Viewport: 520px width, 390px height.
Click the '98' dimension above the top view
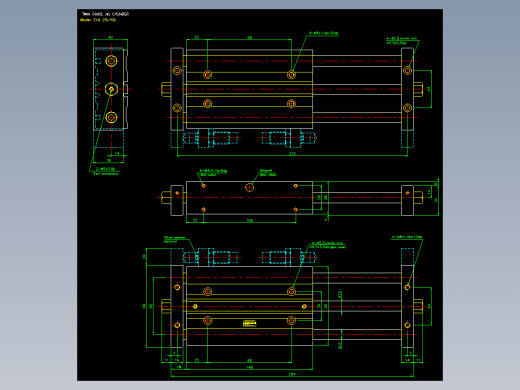click(x=249, y=38)
